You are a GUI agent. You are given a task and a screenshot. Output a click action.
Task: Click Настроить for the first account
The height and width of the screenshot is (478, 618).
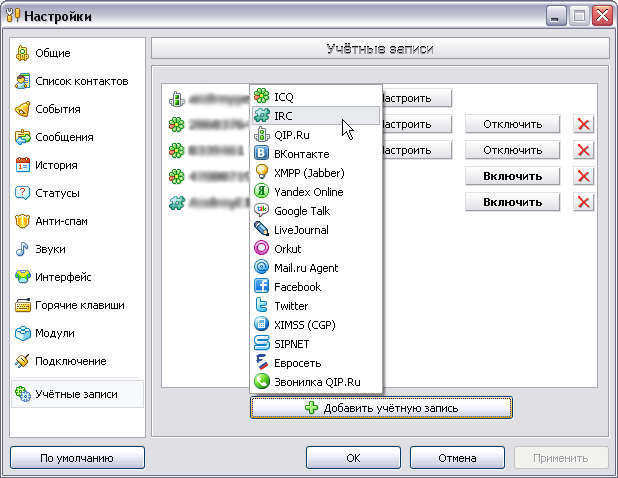point(417,98)
